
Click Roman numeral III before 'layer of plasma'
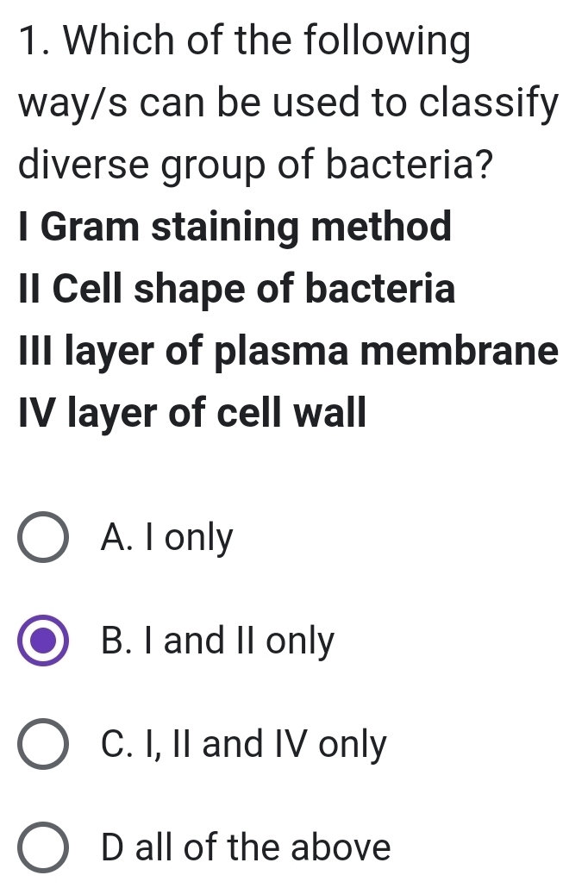click(36, 352)
